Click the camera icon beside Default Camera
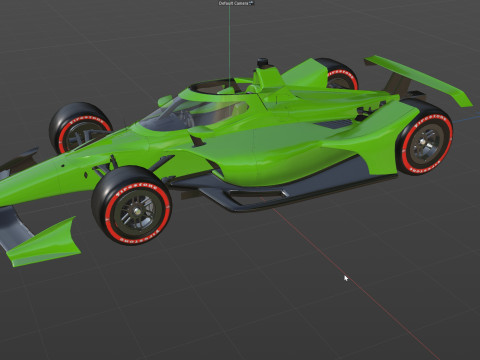Screen dimensions: 480x360 (252, 3)
